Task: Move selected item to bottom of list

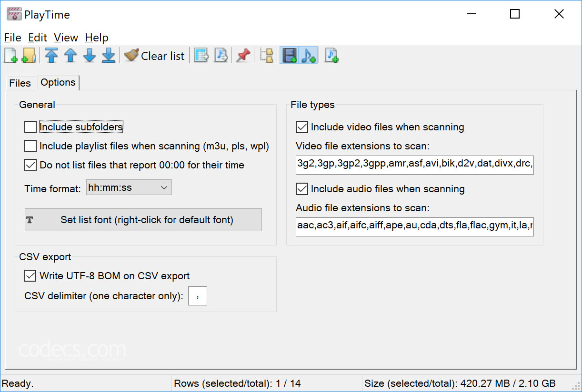Action: coord(109,56)
